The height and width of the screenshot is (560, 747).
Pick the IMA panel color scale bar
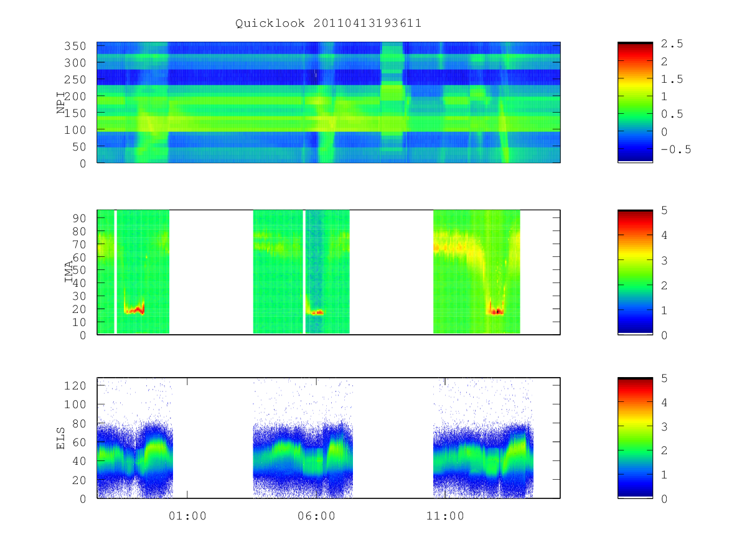click(635, 272)
